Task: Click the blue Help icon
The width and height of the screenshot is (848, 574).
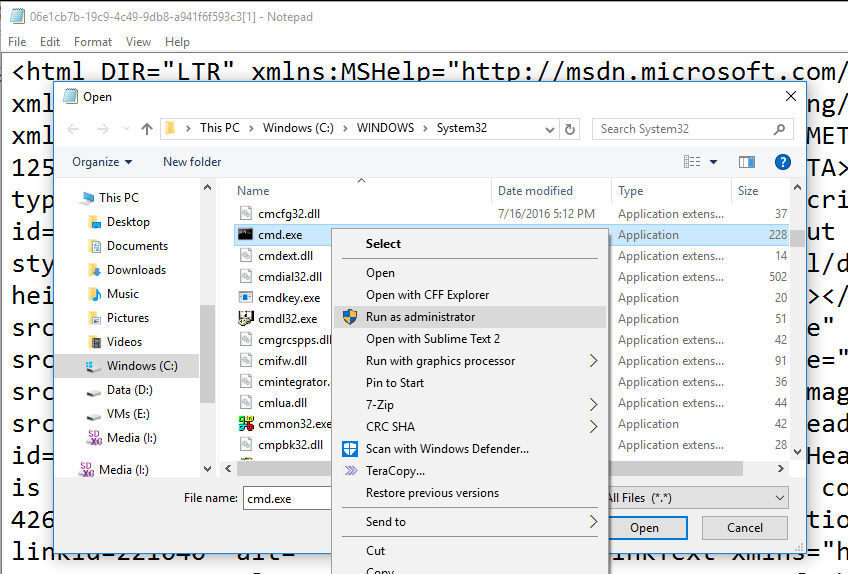Action: [783, 162]
